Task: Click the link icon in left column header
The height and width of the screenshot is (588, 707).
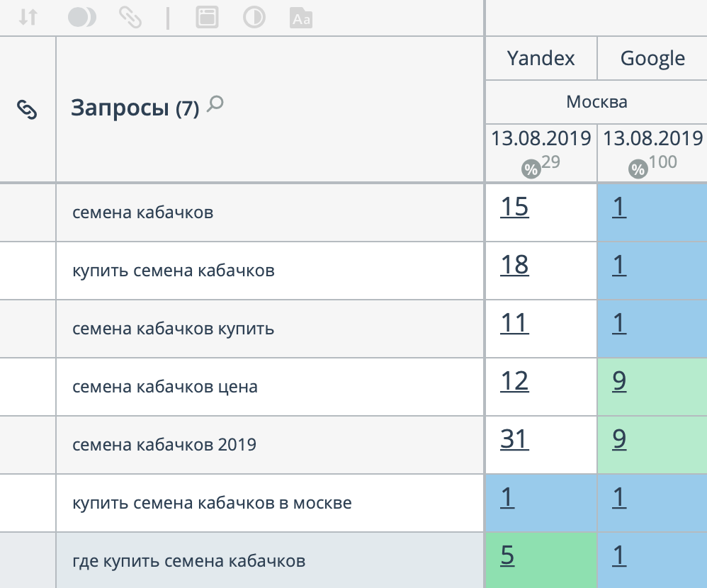Action: 27,110
